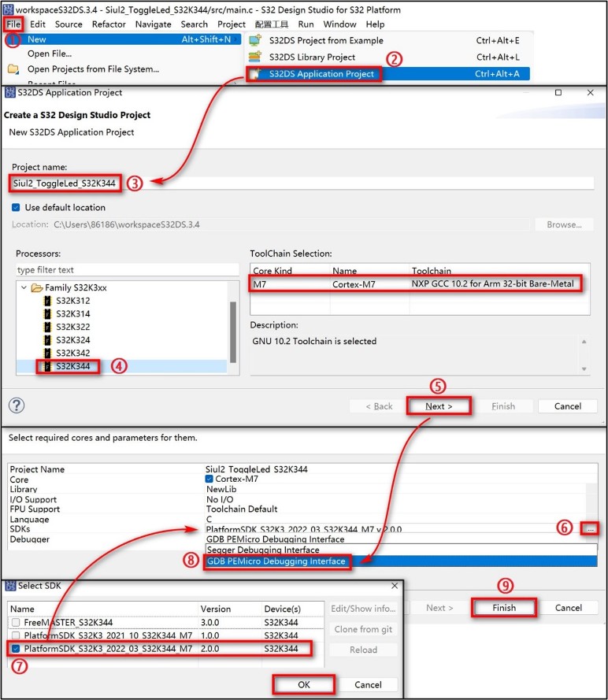Click the S32DS Application Project icon
Viewport: 608px width, 700px height.
point(255,74)
